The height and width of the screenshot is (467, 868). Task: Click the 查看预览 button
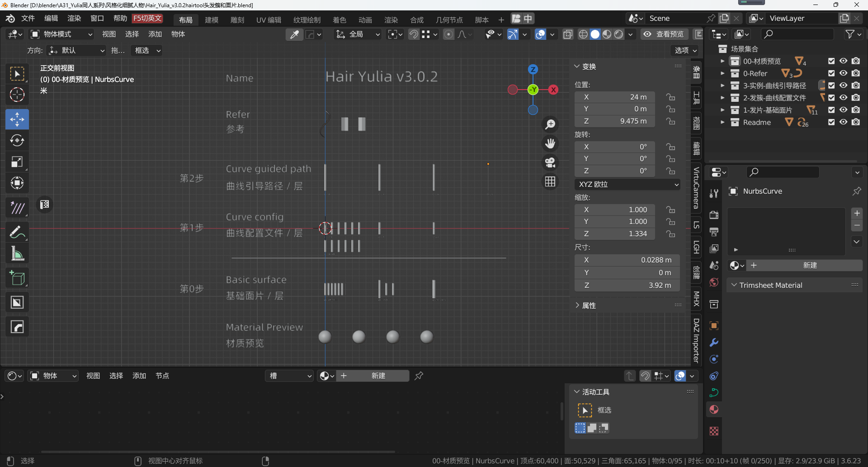[x=664, y=34]
